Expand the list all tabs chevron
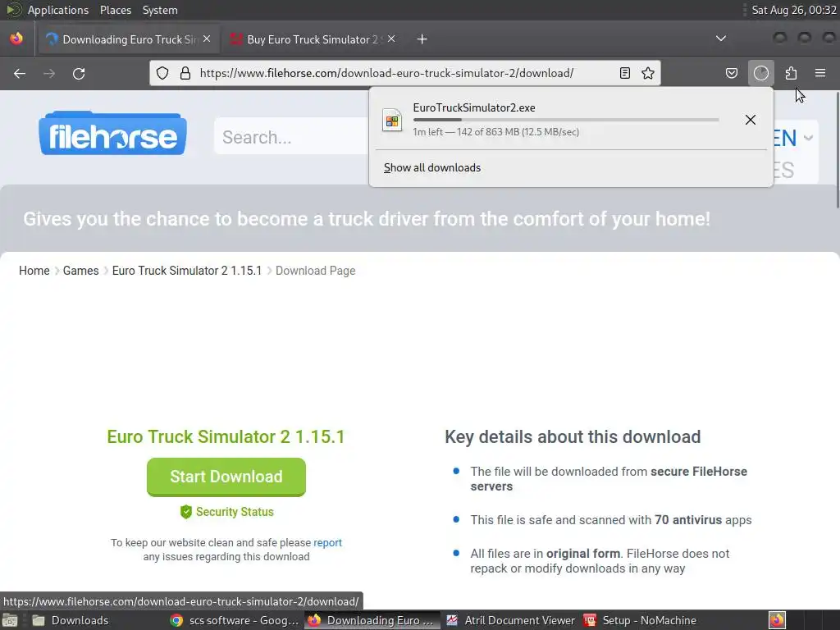The width and height of the screenshot is (840, 630). coord(721,39)
